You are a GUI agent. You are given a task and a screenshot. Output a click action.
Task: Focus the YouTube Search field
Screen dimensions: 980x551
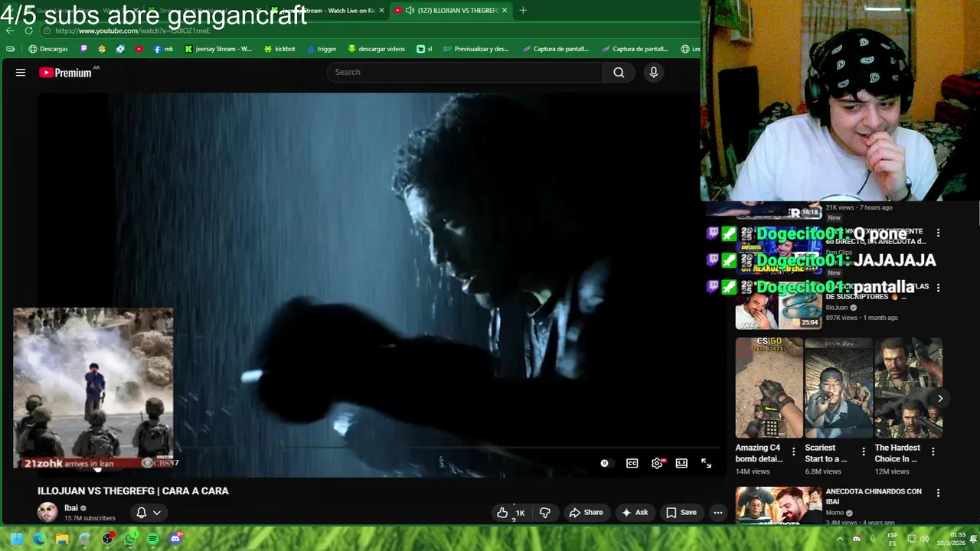465,72
